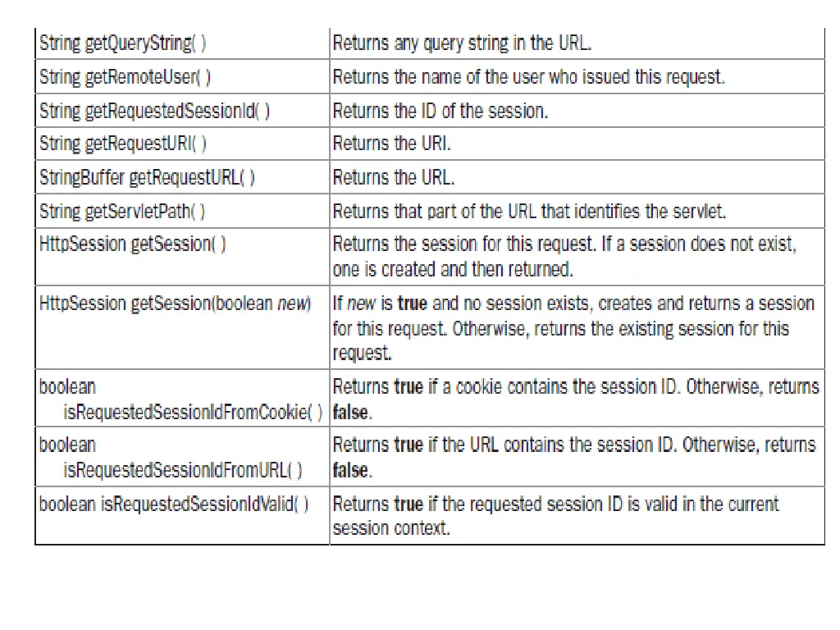The width and height of the screenshot is (840, 630).
Task: Click description 'Returns any query string in the URL'
Action: click(x=462, y=43)
